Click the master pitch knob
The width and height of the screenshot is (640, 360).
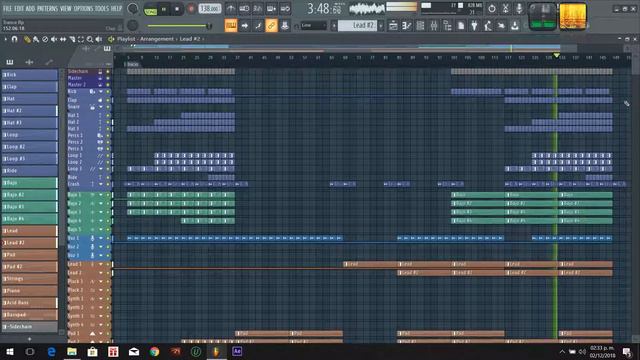click(x=132, y=26)
